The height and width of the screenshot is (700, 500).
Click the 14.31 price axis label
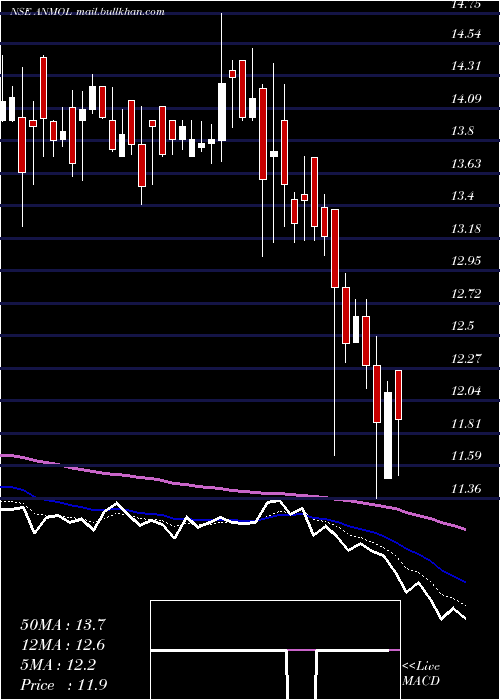coord(466,66)
